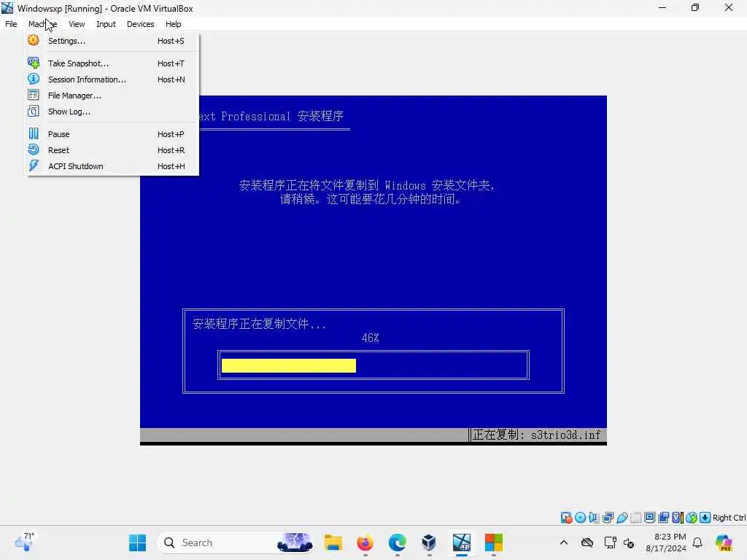The height and width of the screenshot is (560, 747).
Task: Choose Take Snapshot menu entry
Action: [x=112, y=63]
